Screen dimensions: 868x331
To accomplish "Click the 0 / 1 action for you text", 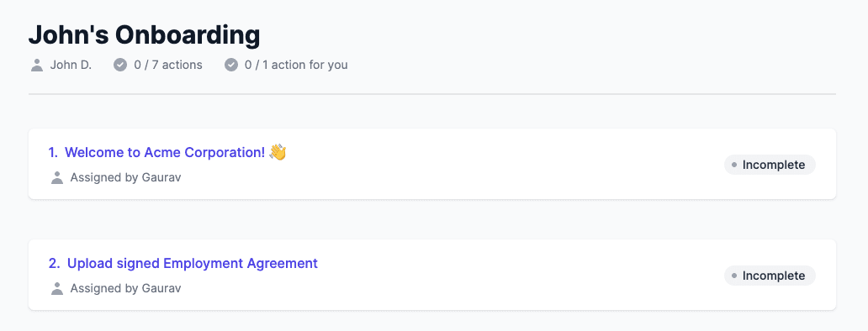I will (296, 66).
